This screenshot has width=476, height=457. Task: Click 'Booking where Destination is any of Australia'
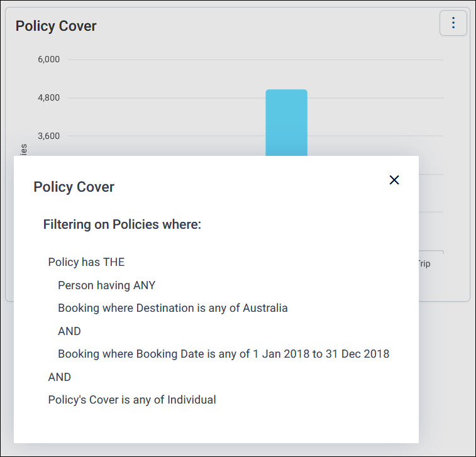pyautogui.click(x=173, y=308)
